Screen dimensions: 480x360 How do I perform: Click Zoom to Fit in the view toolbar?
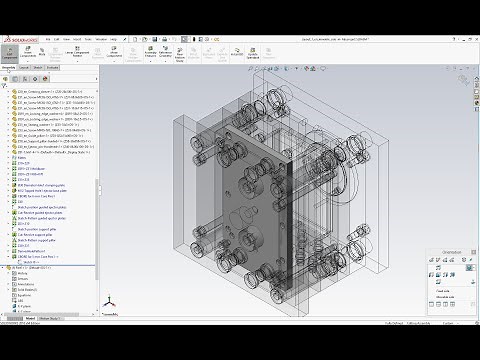(250, 69)
